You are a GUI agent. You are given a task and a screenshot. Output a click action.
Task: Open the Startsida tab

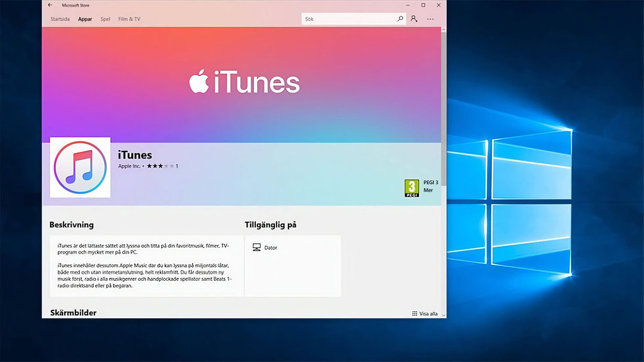[60, 19]
